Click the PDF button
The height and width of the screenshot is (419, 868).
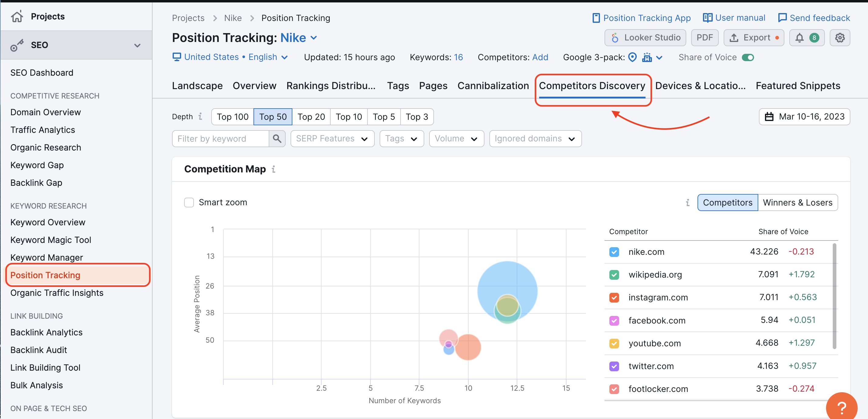tap(704, 37)
